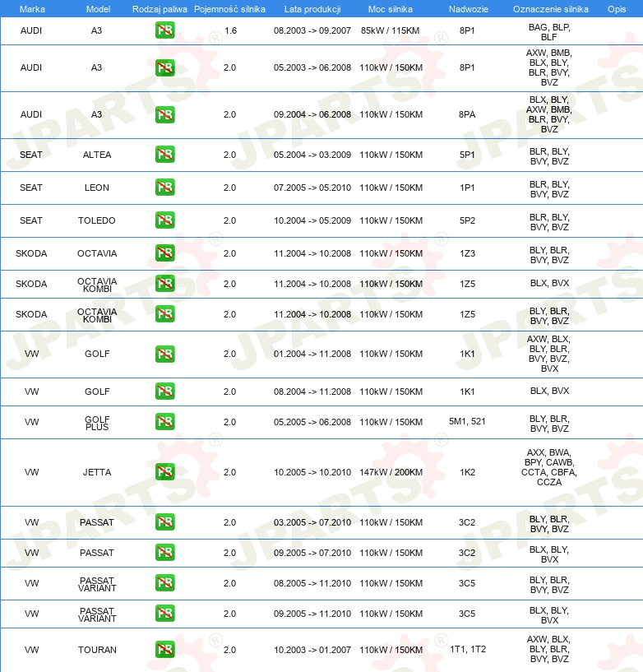Click the fuel icon in the VW Golf 01.2004 row
Screen dimensions: 643x672
tap(165, 354)
